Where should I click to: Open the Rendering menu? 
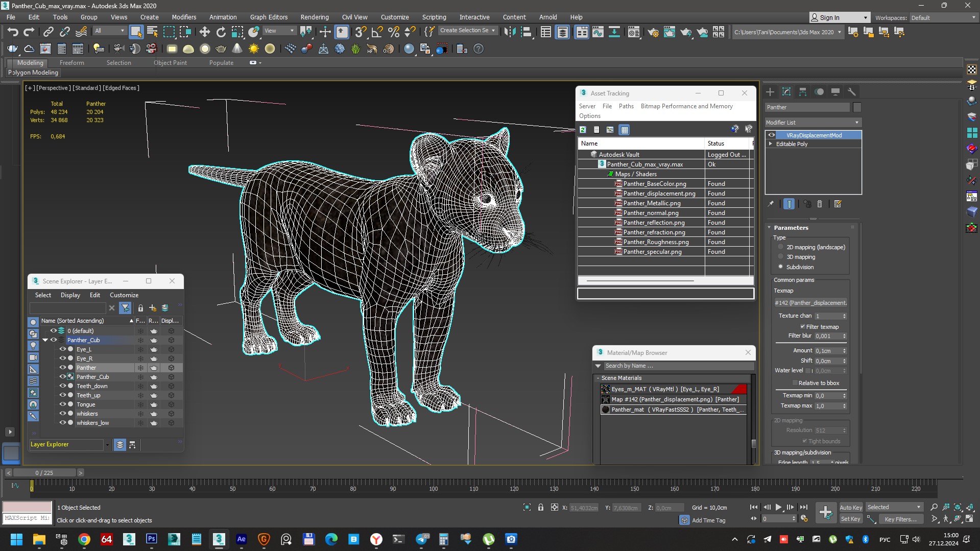[x=314, y=17]
